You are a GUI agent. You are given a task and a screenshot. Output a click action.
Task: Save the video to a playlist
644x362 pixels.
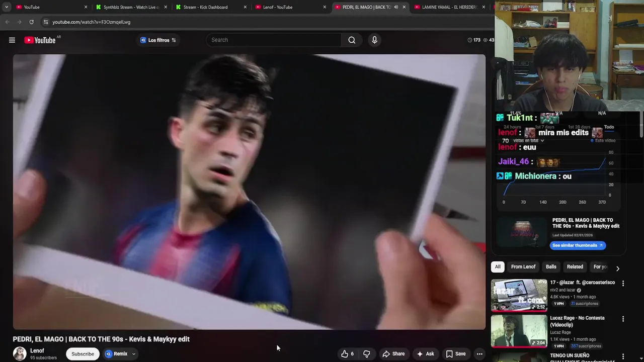tap(456, 354)
